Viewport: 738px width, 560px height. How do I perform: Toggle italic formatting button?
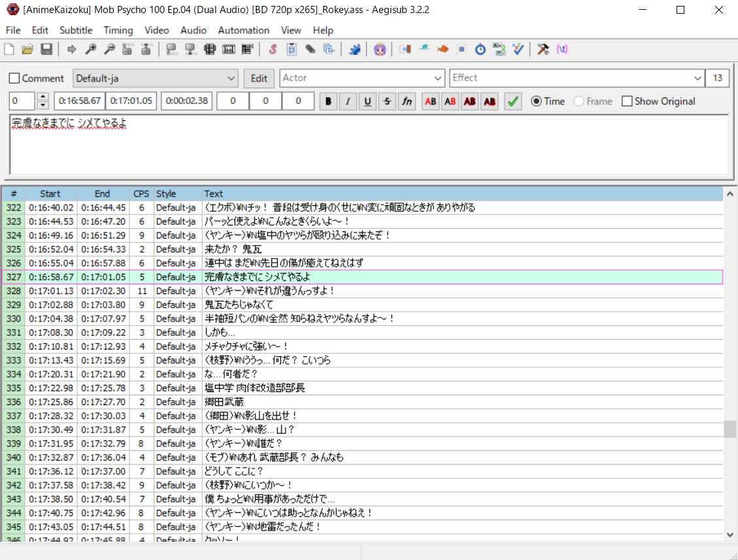pos(348,101)
